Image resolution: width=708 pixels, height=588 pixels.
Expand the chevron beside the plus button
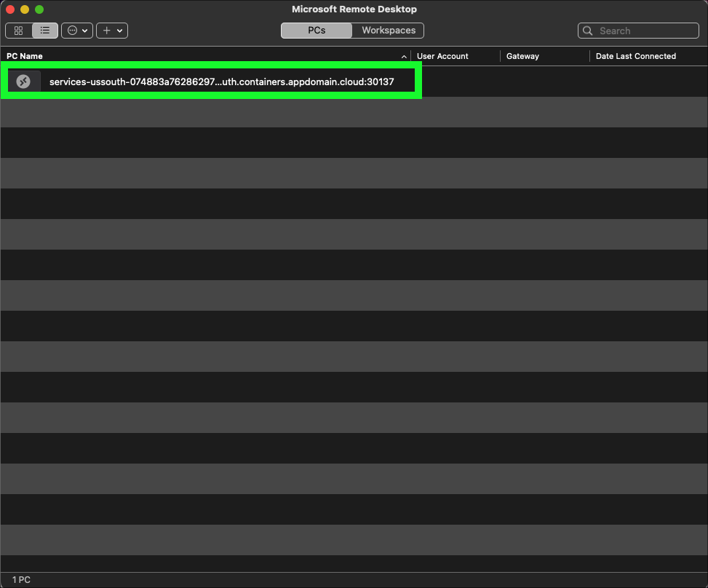(x=119, y=31)
